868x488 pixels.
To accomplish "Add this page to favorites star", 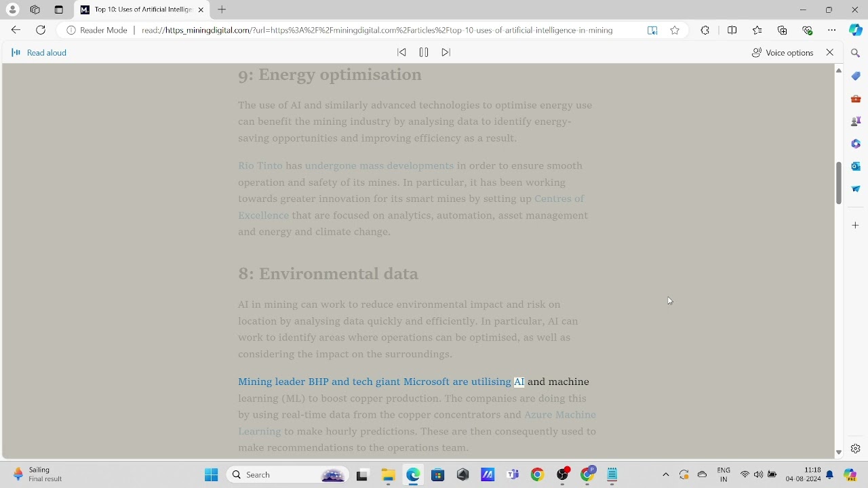I will pos(675,30).
